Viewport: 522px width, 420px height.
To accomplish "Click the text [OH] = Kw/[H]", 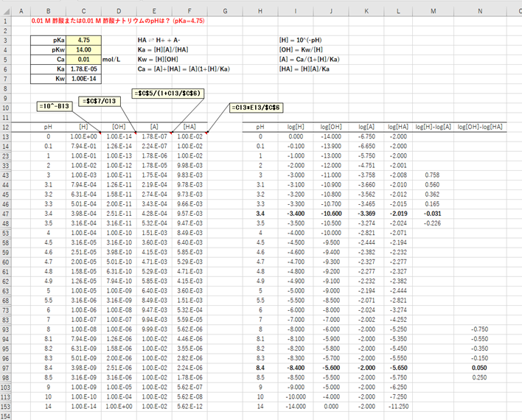I will click(301, 50).
